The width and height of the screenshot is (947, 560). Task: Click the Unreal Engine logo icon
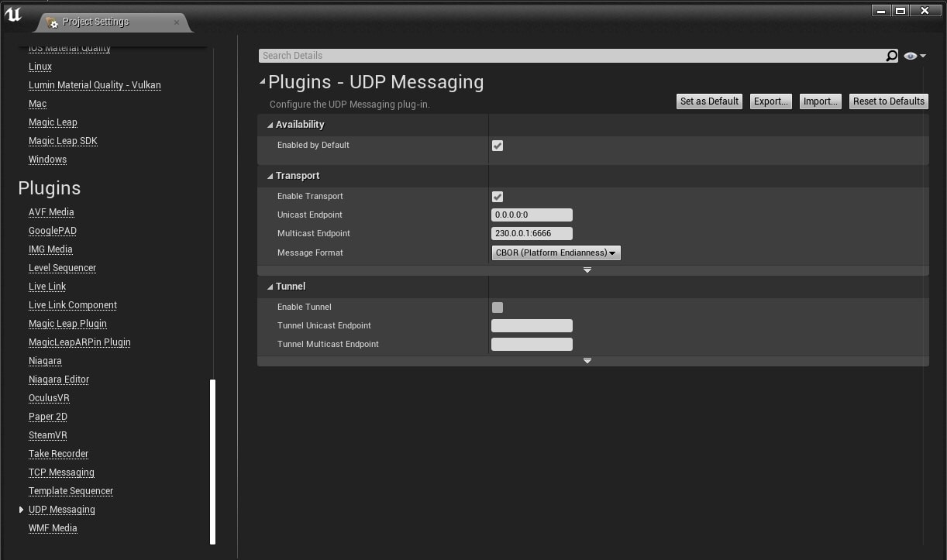tap(14, 14)
